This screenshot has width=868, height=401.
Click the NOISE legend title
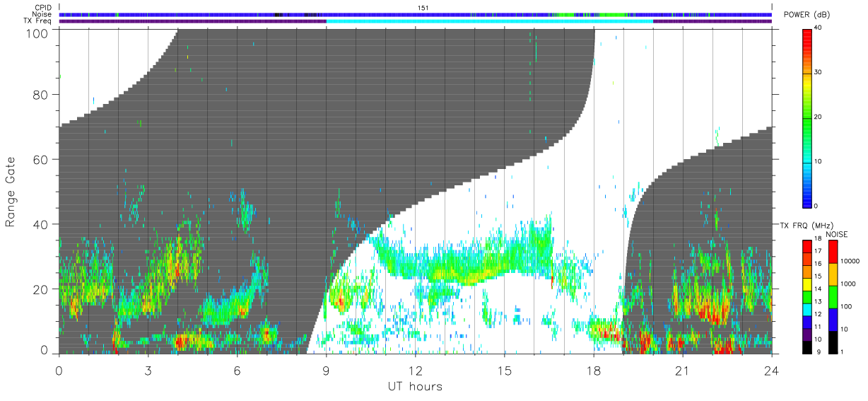pos(836,234)
